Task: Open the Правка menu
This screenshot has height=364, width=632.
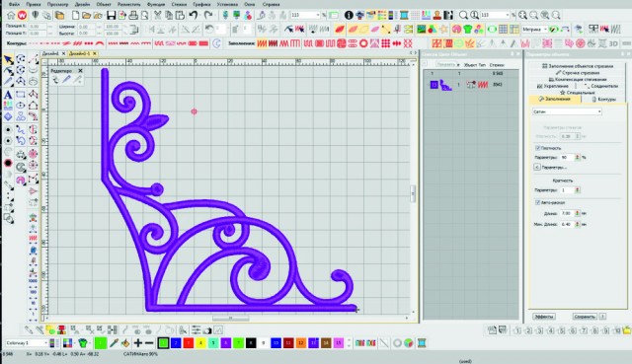Action: click(x=33, y=4)
